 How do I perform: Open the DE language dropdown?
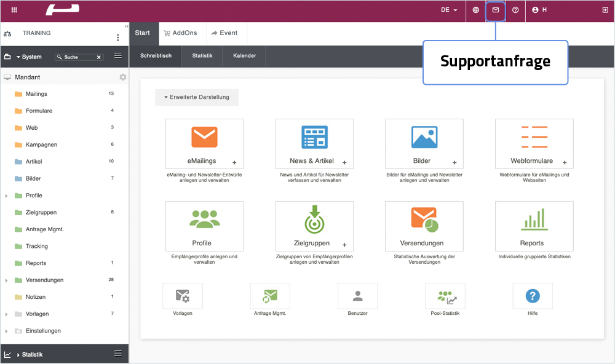[x=449, y=10]
